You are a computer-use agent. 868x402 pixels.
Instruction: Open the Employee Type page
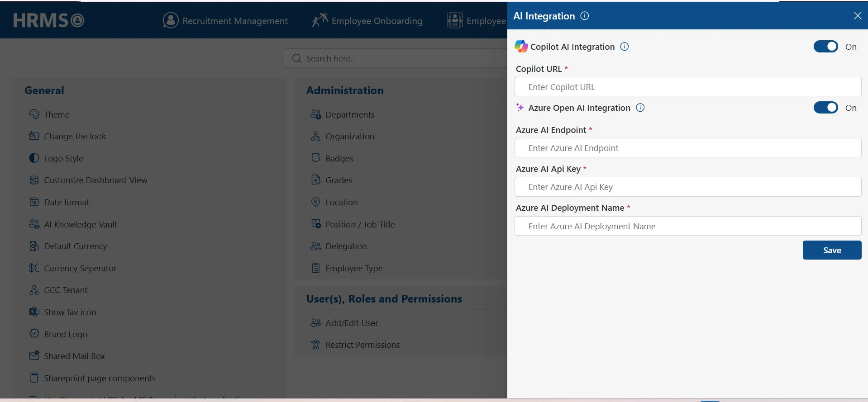pos(354,268)
